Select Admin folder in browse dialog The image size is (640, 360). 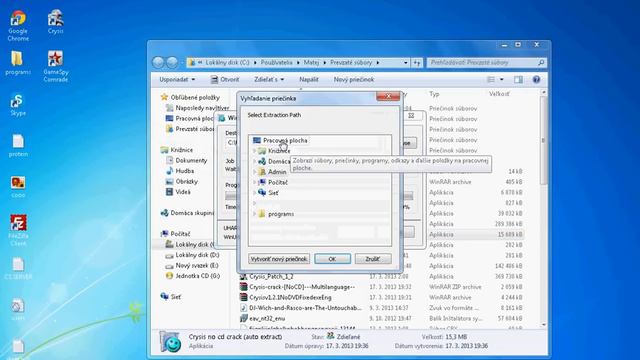(x=277, y=172)
